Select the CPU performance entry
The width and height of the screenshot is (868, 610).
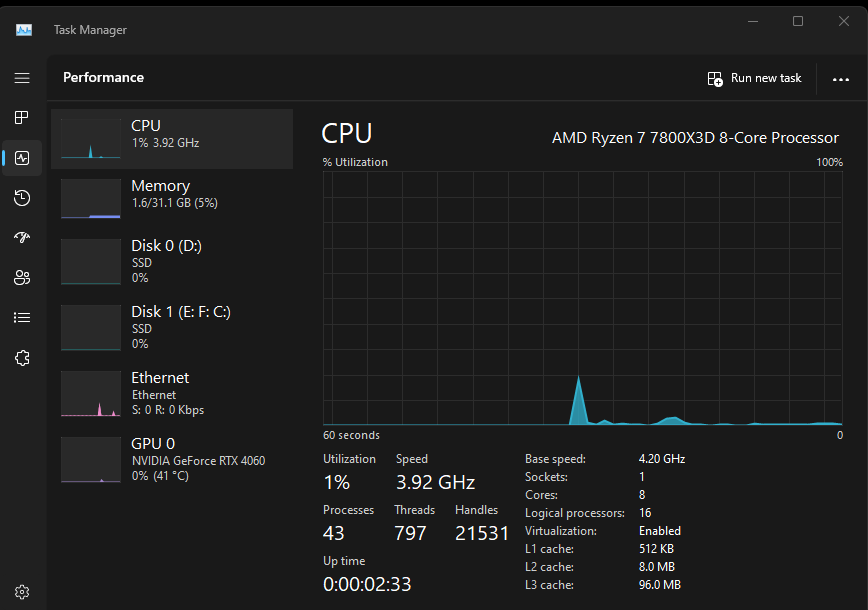[172, 138]
